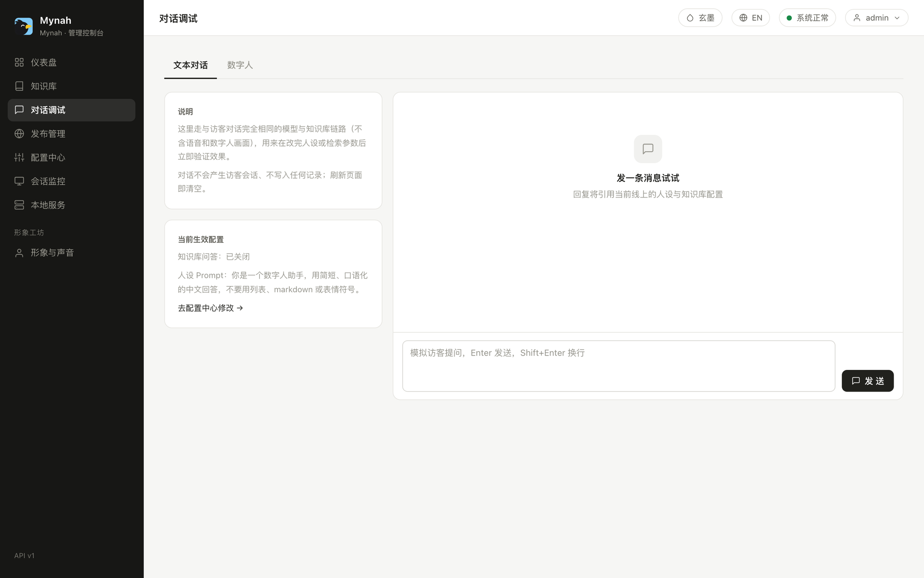Open 本地服务 menu item

[71, 205]
